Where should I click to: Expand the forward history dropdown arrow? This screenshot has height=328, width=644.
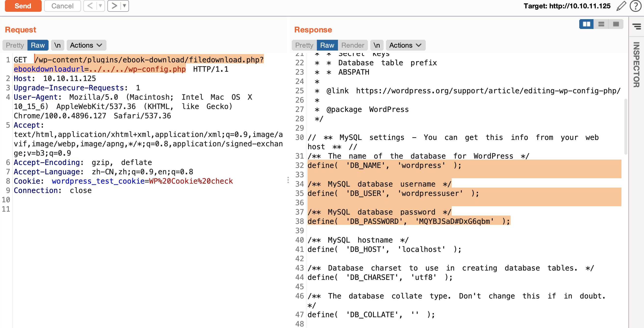coord(124,6)
